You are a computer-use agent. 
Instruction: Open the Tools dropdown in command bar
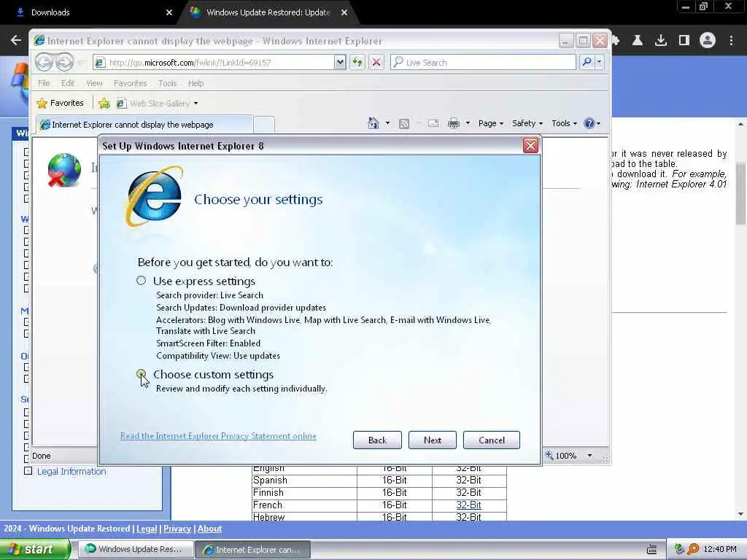click(x=564, y=123)
